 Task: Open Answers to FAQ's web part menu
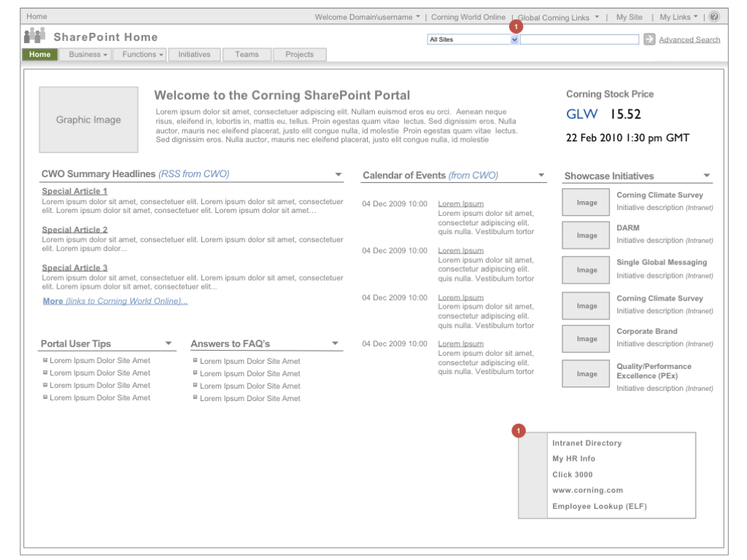(336, 343)
